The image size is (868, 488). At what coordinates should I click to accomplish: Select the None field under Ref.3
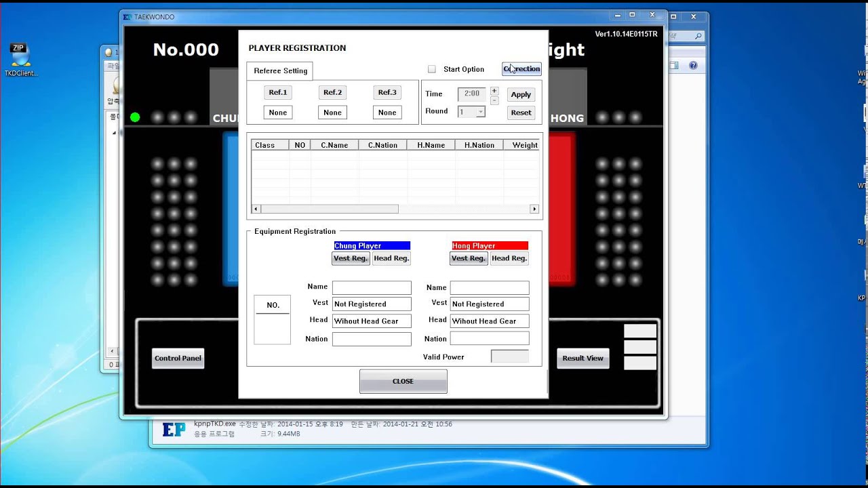tap(387, 113)
